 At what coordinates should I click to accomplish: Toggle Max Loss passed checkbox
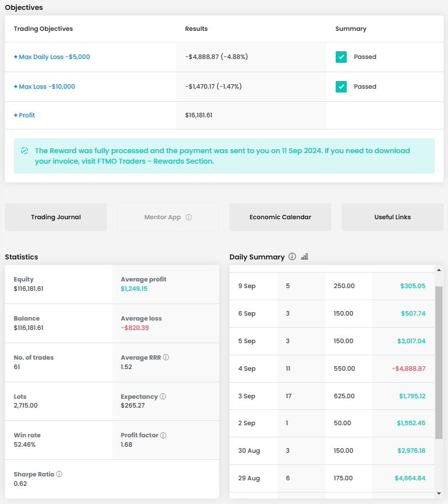(341, 86)
